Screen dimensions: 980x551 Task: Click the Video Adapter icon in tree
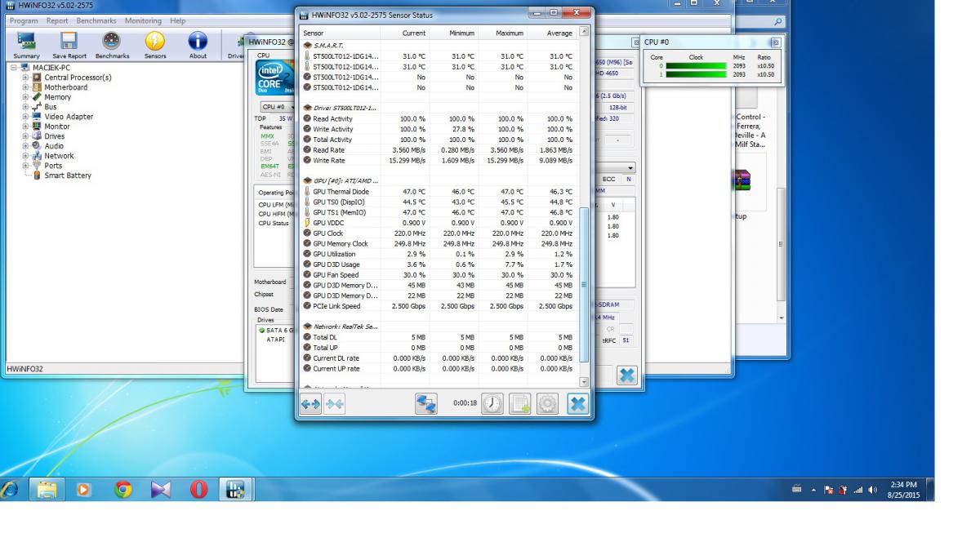pos(38,117)
